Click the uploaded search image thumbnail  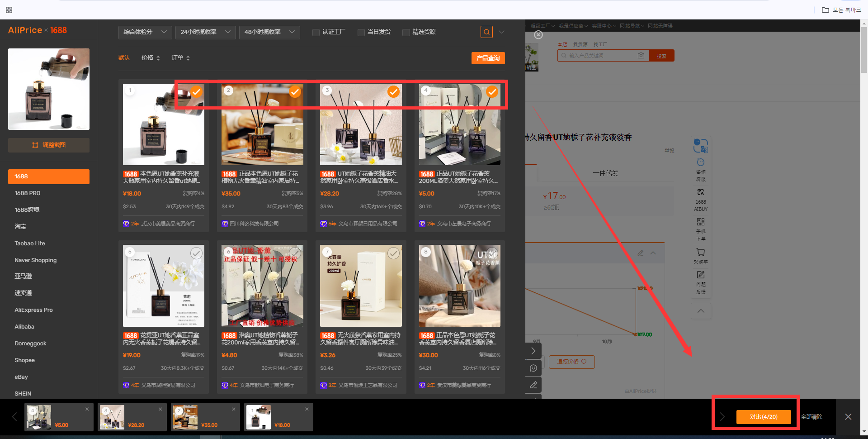pos(49,89)
